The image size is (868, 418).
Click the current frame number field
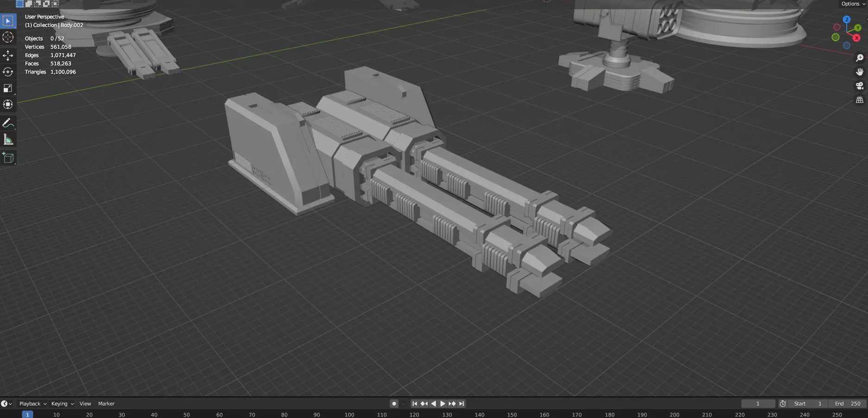(758, 404)
